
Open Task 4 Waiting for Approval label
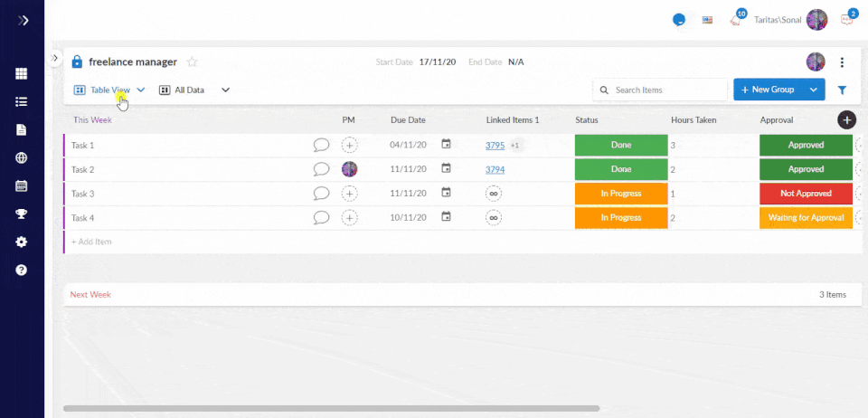point(806,218)
